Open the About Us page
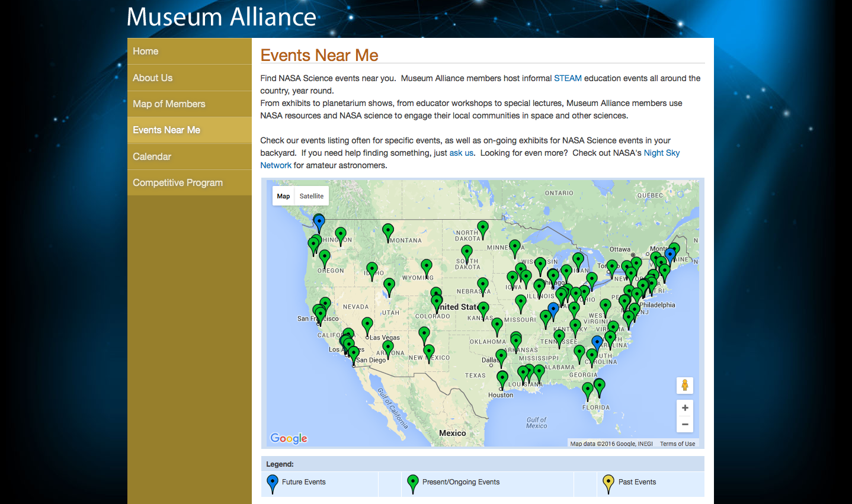This screenshot has width=852, height=504. pyautogui.click(x=190, y=78)
